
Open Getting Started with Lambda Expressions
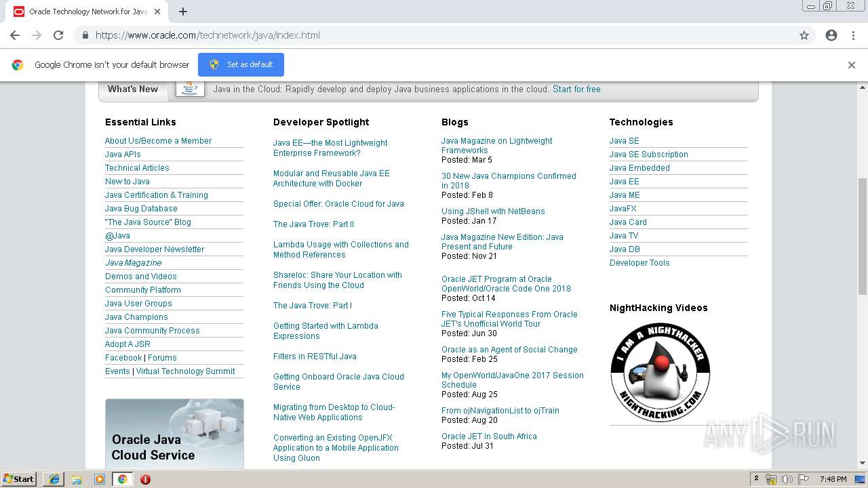pos(325,331)
